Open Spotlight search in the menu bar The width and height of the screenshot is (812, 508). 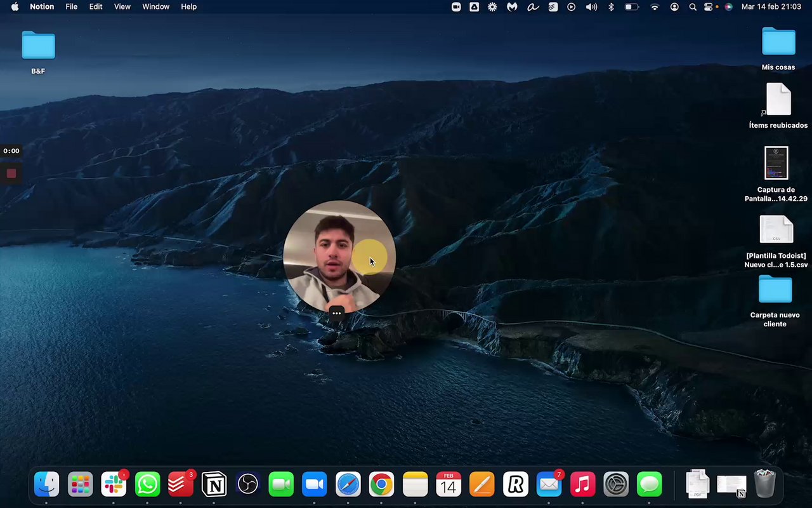[693, 7]
